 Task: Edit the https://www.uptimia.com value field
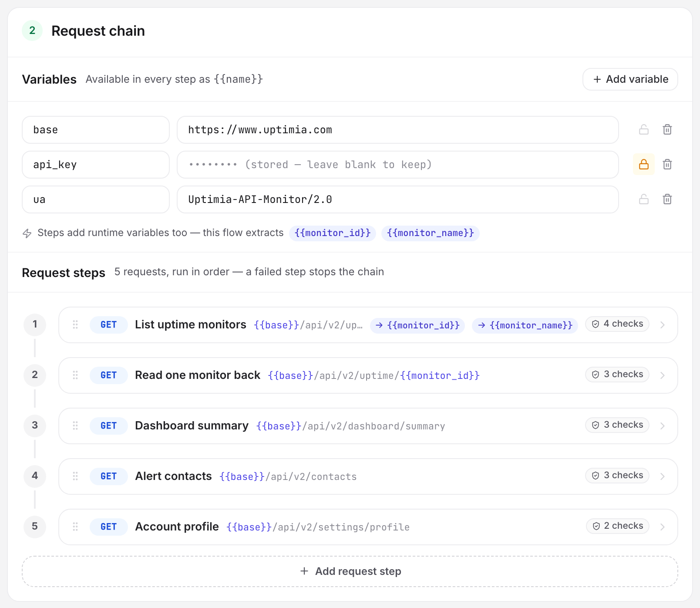pyautogui.click(x=398, y=130)
